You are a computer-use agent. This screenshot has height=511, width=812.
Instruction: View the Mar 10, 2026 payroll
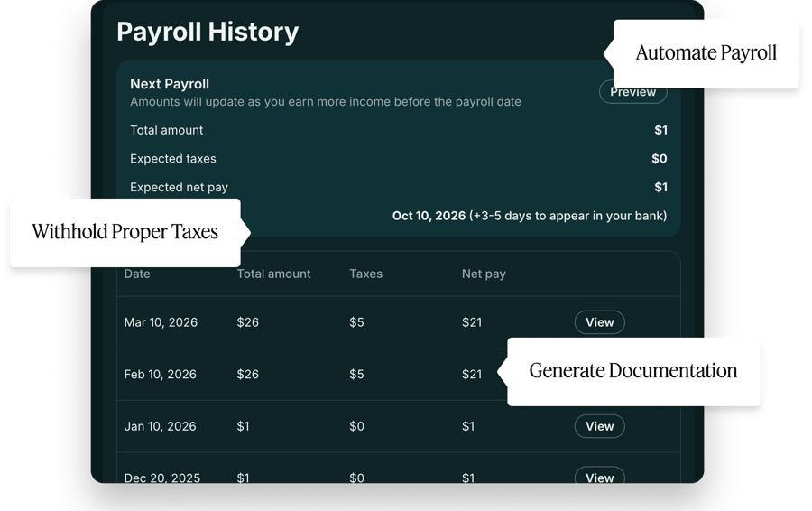pyautogui.click(x=599, y=322)
